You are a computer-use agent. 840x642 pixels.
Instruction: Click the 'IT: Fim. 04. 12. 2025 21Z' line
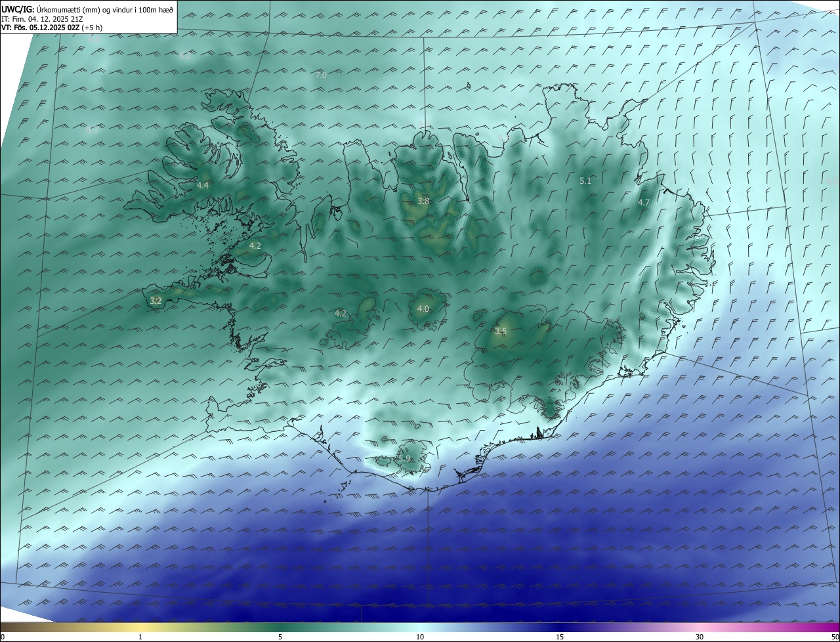click(x=42, y=18)
